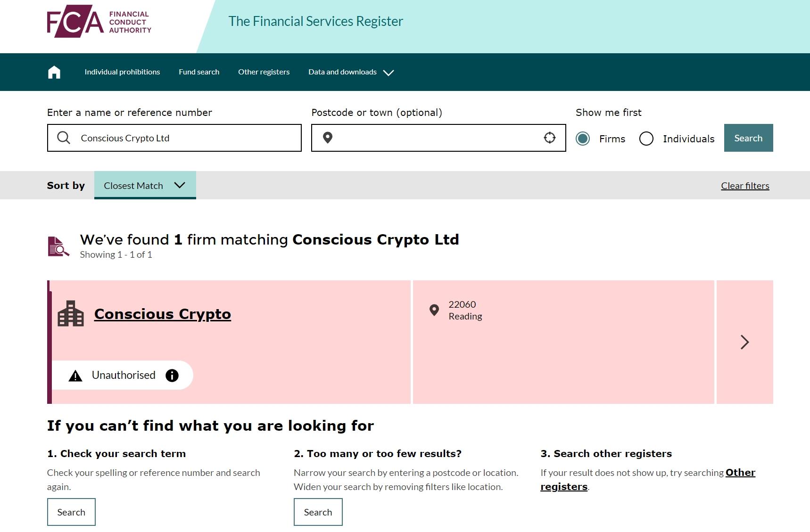Click Clear filters link
The height and width of the screenshot is (532, 810).
coord(745,186)
